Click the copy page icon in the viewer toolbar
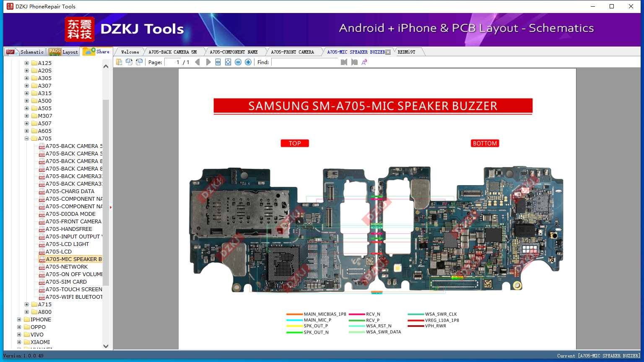Screen dimensions: 644x362 click(x=119, y=62)
